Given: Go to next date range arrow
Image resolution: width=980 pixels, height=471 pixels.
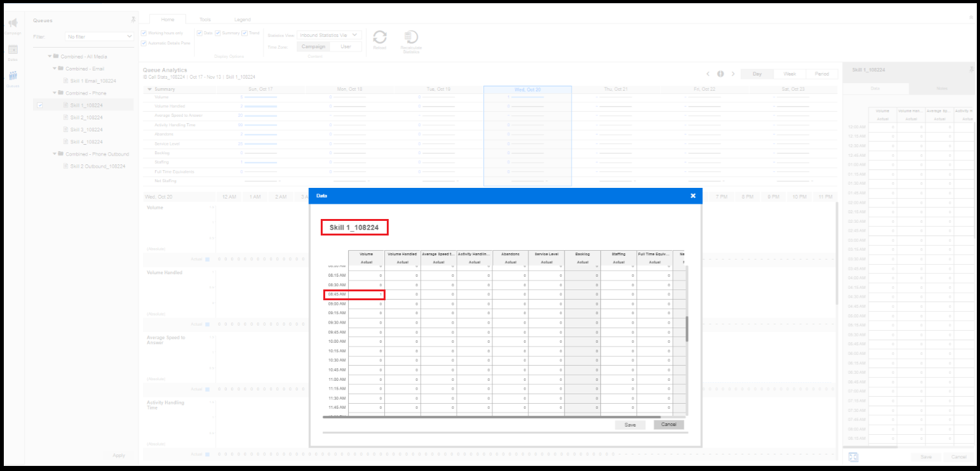Looking at the screenshot, I should 733,74.
